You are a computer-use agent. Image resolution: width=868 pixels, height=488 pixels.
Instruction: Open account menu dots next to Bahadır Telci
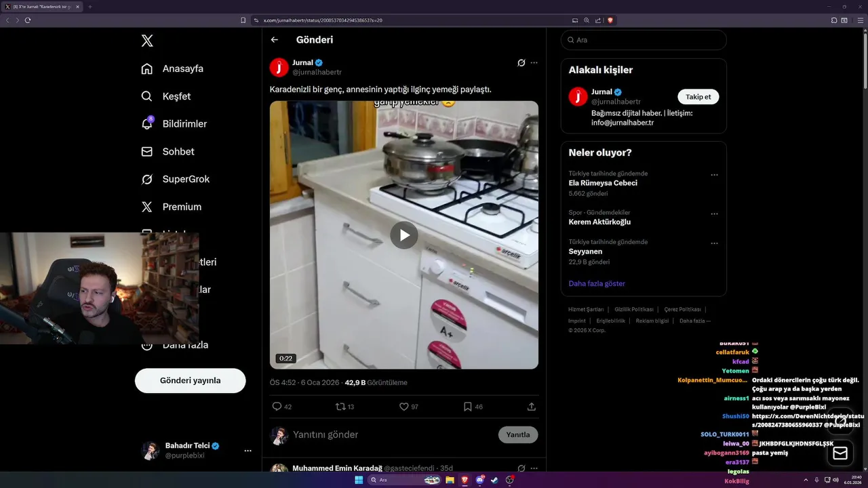click(248, 451)
